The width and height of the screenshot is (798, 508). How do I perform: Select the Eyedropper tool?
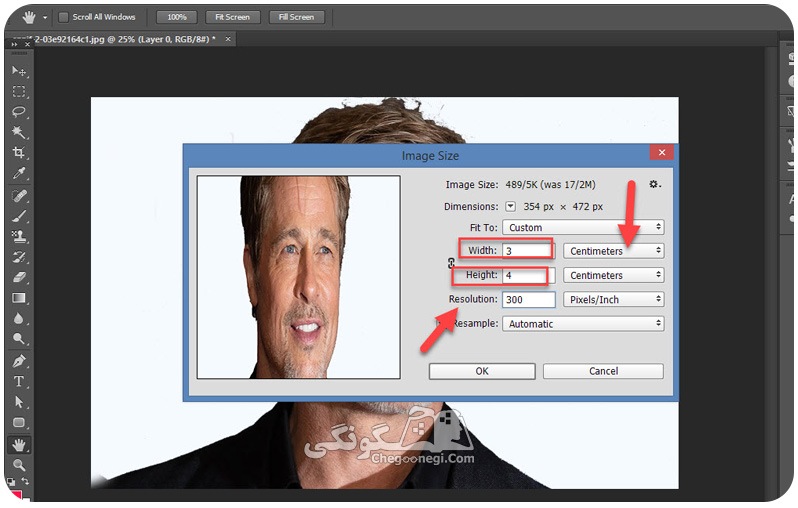click(x=19, y=173)
